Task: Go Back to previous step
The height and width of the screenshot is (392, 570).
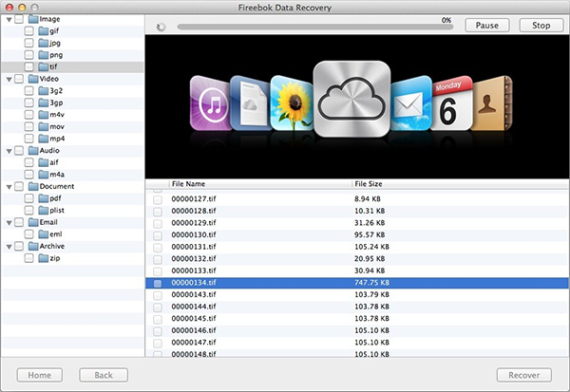Action: [104, 375]
